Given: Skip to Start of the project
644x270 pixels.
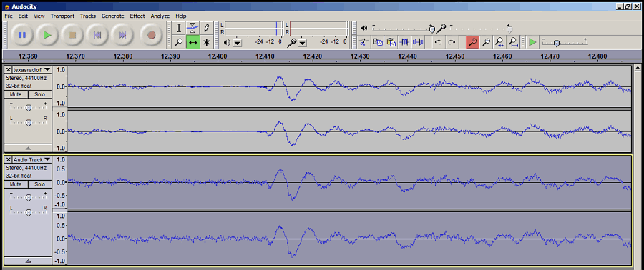Looking at the screenshot, I should [x=98, y=35].
